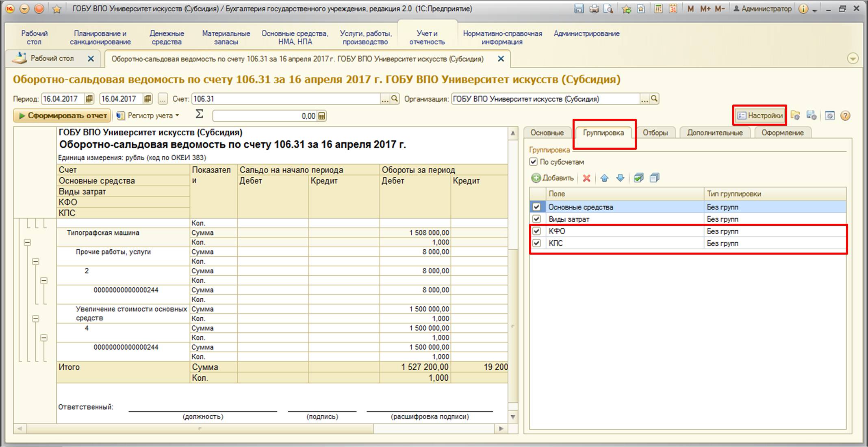Click the Настройки button

click(x=760, y=116)
